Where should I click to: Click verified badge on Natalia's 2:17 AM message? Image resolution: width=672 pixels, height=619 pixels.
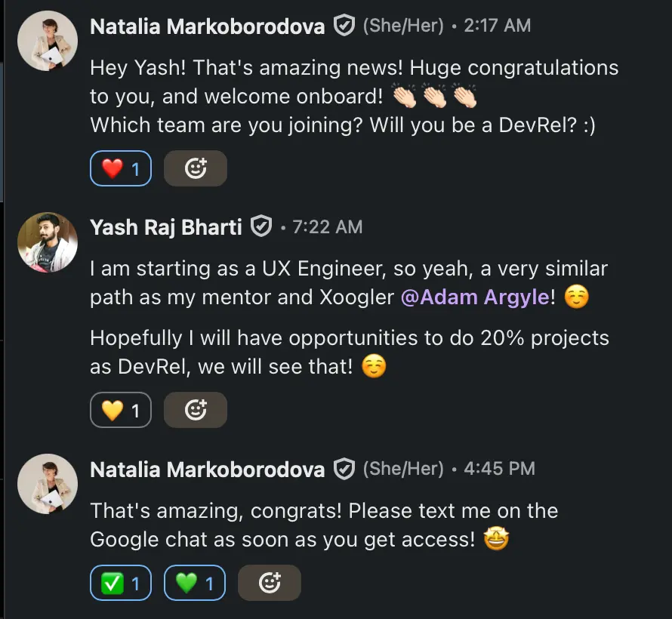pyautogui.click(x=344, y=26)
